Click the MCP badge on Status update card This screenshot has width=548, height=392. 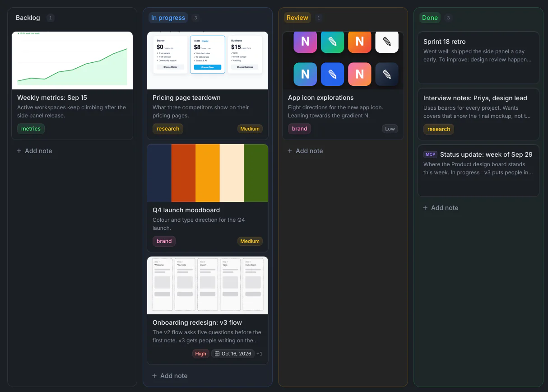click(x=430, y=154)
